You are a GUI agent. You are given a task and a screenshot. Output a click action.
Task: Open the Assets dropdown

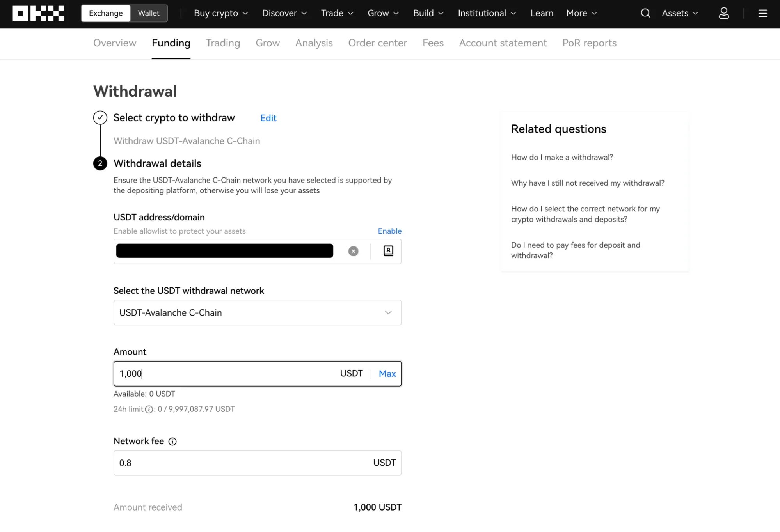[680, 13]
